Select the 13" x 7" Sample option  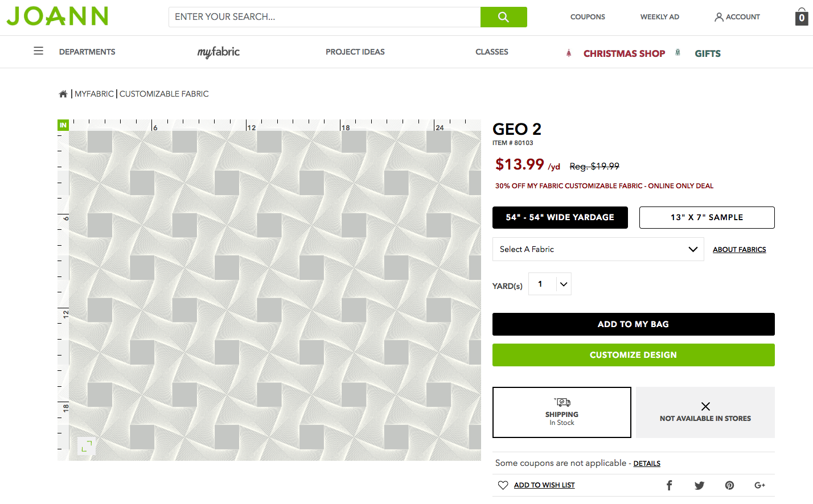[x=707, y=217]
